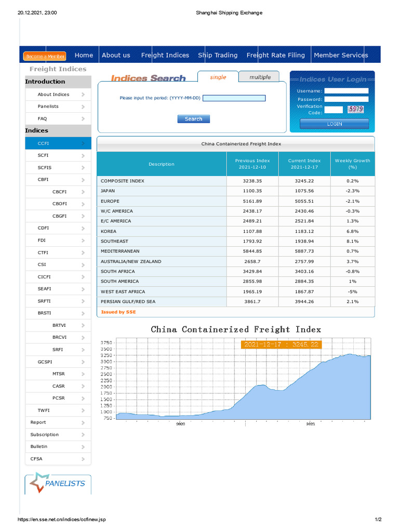Click the arrow beside CASR
399x532 pixels.
83,387
